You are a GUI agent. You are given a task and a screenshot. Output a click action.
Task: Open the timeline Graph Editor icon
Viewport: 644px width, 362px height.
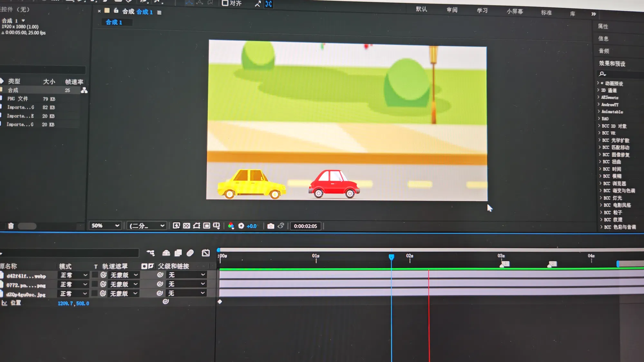point(206,253)
